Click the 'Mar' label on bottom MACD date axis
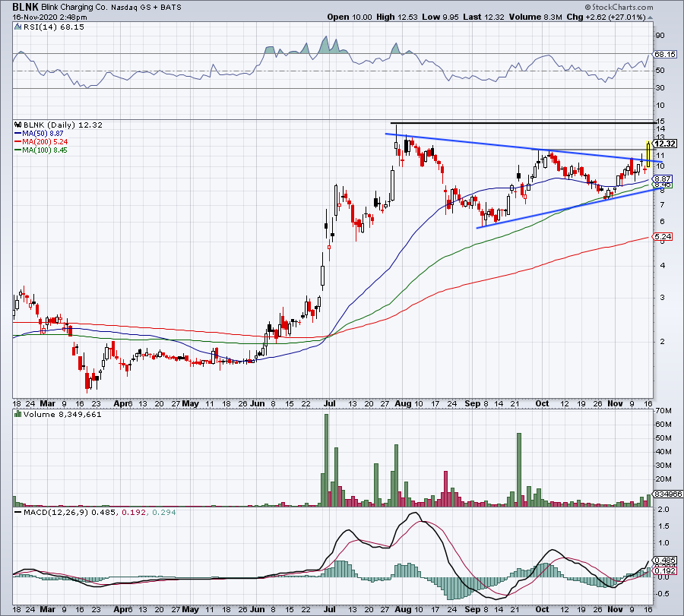Screen dimensions: 684x616 coord(48,609)
